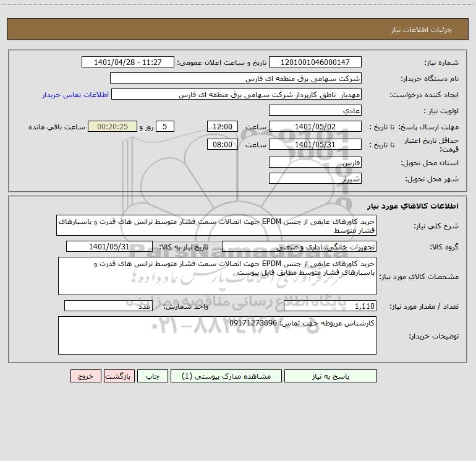Click response deadline date 1401/05/02

tap(315, 126)
